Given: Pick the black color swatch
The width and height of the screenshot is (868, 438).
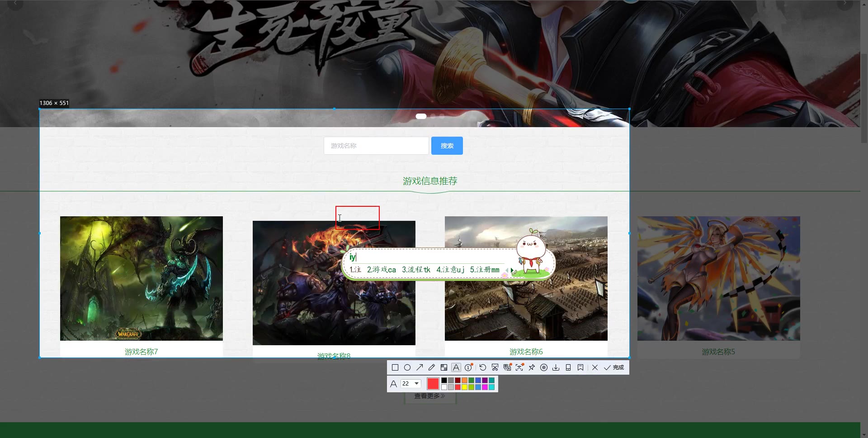Looking at the screenshot, I should click(444, 380).
